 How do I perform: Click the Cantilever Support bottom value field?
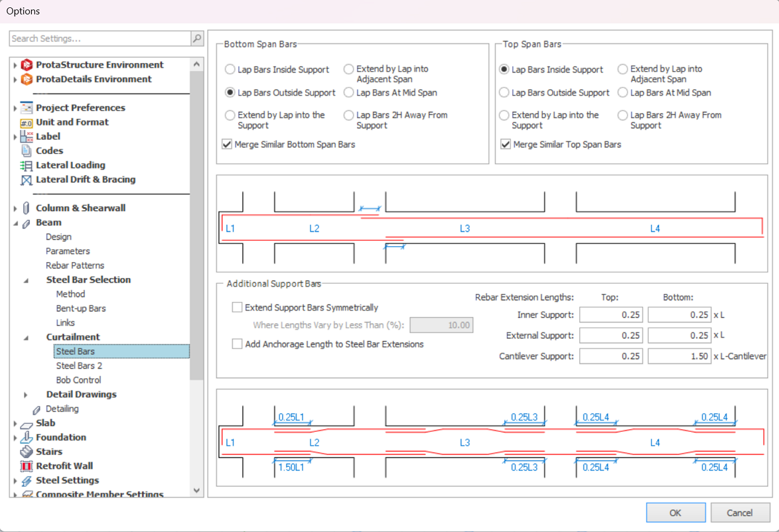pyautogui.click(x=679, y=357)
